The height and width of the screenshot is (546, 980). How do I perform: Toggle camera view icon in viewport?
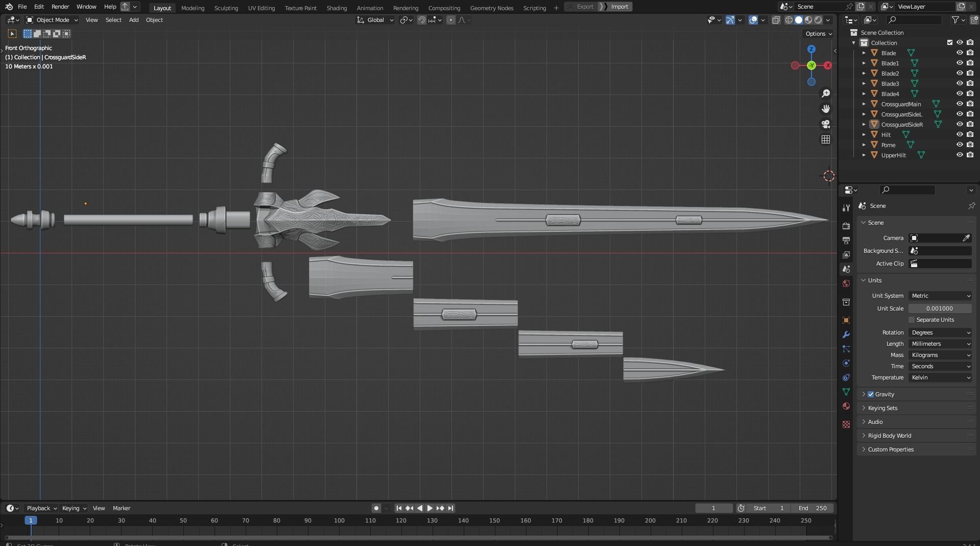(x=826, y=124)
